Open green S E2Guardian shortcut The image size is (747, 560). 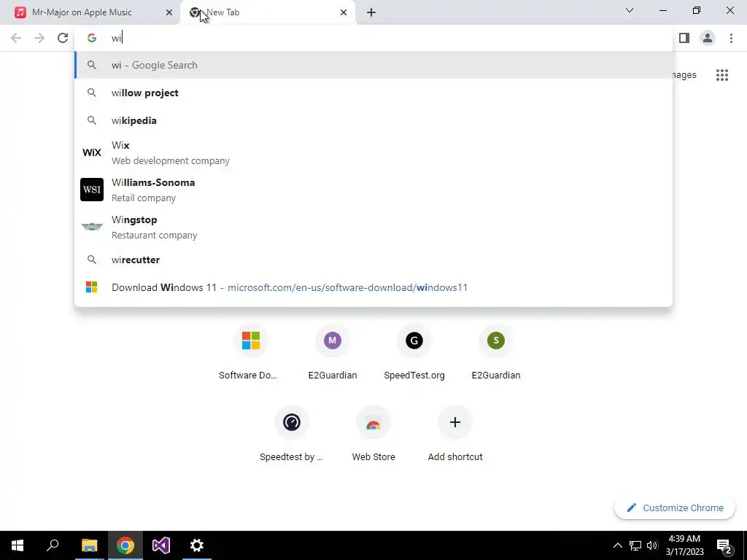point(496,352)
